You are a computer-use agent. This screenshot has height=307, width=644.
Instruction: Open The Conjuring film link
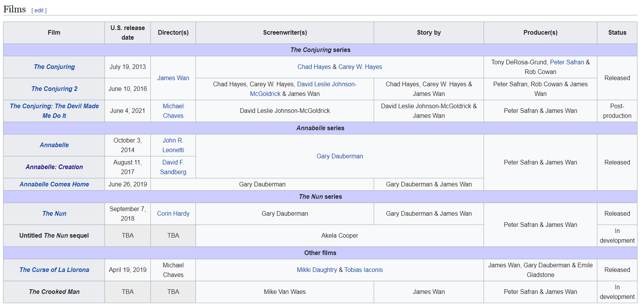click(54, 67)
